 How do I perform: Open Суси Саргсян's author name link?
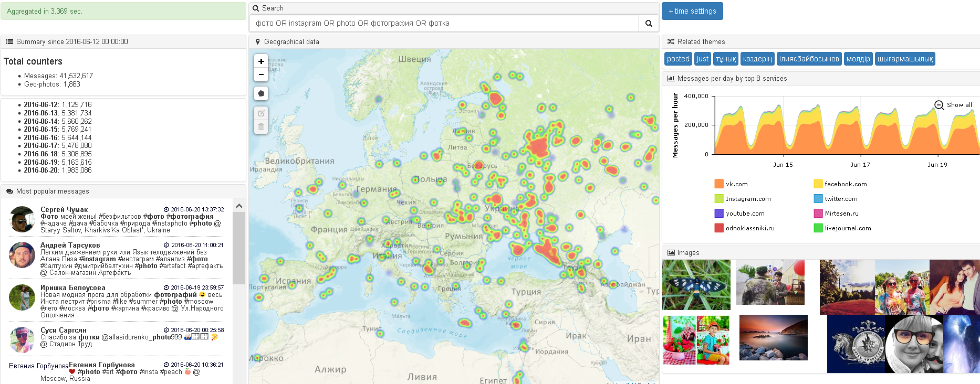[64, 330]
